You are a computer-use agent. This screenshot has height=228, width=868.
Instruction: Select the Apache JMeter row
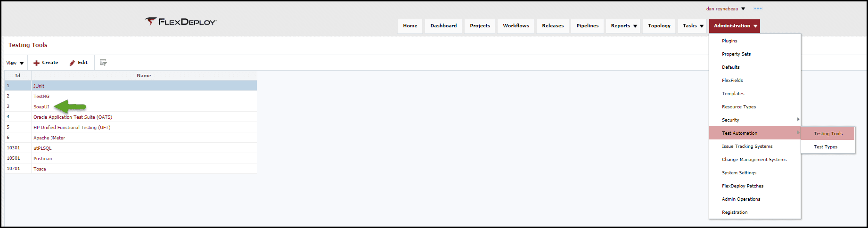click(x=131, y=138)
